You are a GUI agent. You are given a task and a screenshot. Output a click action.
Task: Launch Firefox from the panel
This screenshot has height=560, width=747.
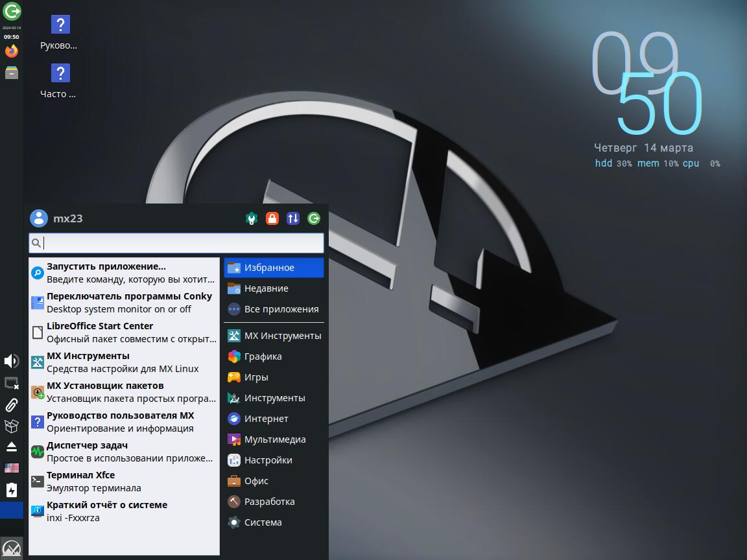click(x=12, y=51)
